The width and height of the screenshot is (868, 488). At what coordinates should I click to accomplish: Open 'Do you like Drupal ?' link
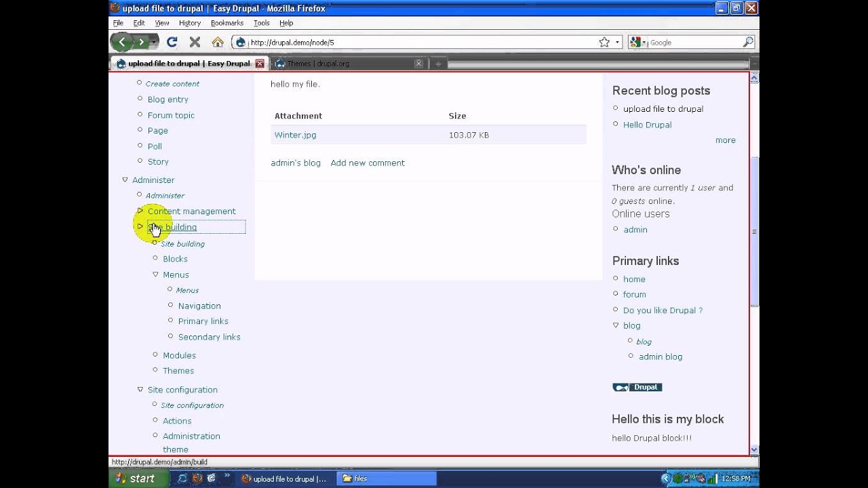click(663, 310)
